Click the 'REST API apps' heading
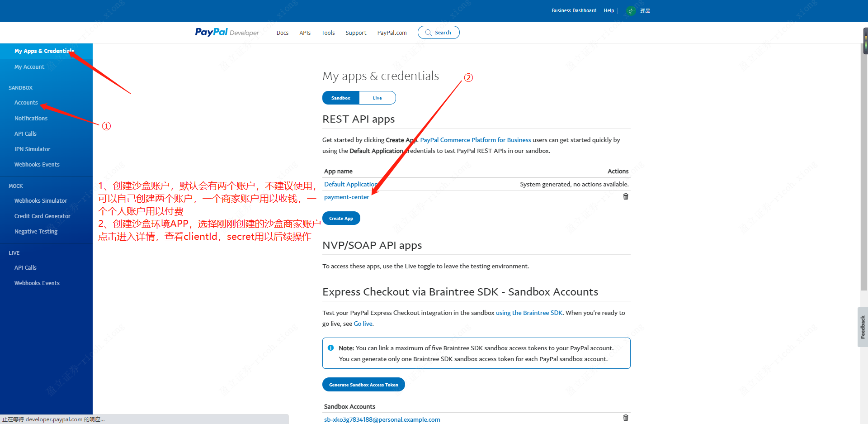The image size is (868, 424). click(x=359, y=119)
